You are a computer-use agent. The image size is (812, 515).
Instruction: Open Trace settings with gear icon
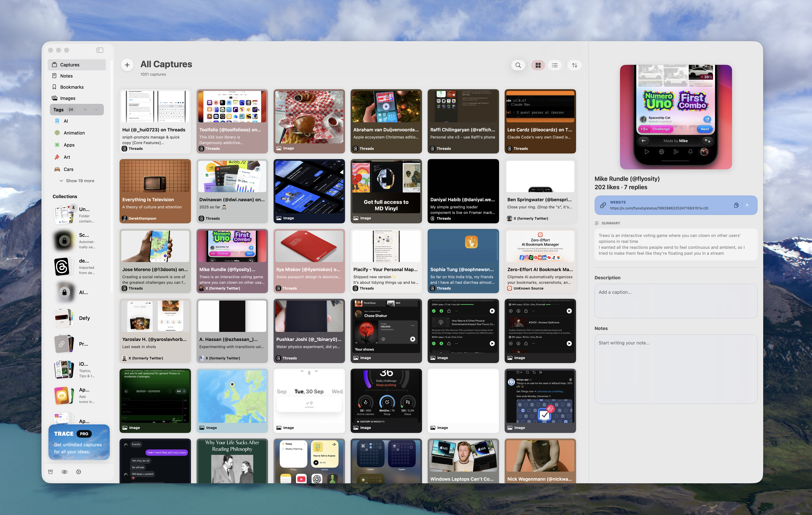pos(79,472)
